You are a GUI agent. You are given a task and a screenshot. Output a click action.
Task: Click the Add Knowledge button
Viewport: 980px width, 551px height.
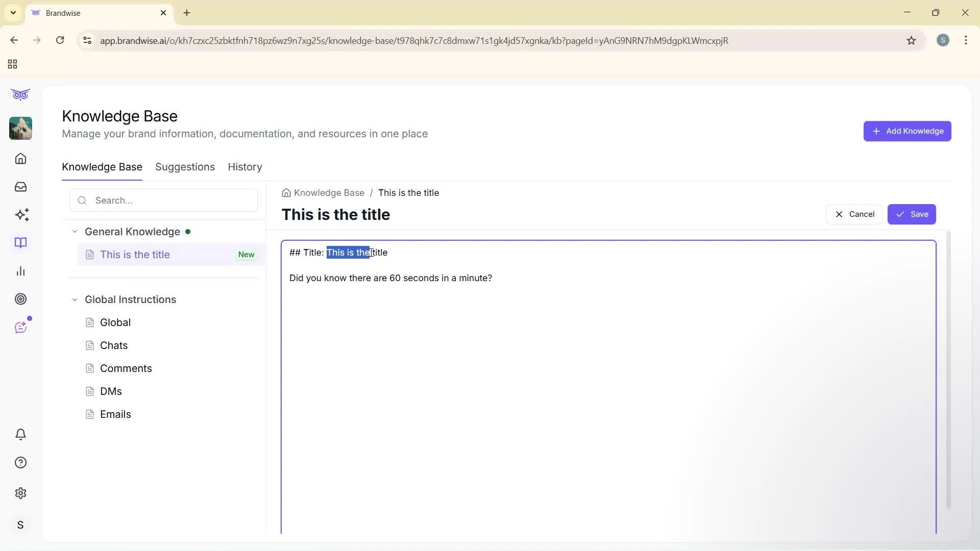[x=907, y=131]
